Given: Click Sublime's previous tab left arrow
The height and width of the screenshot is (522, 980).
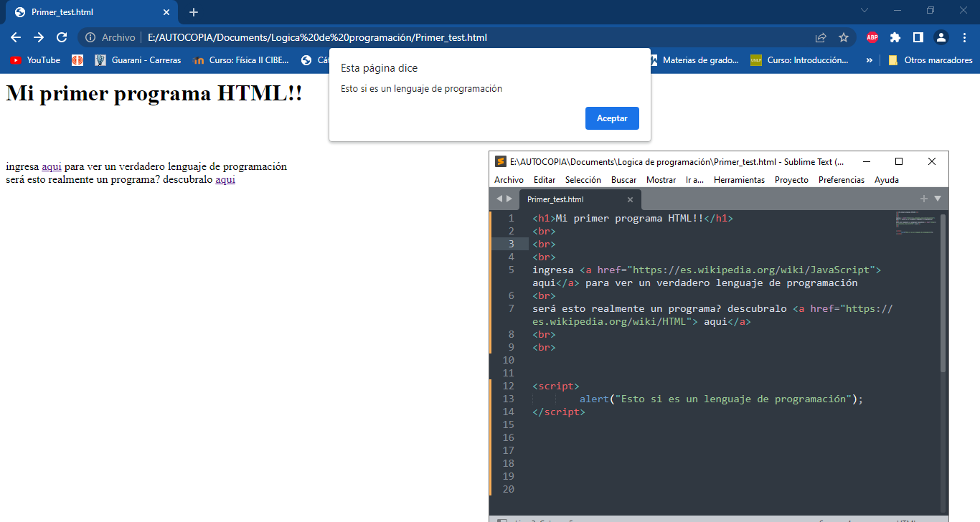Looking at the screenshot, I should coord(500,199).
